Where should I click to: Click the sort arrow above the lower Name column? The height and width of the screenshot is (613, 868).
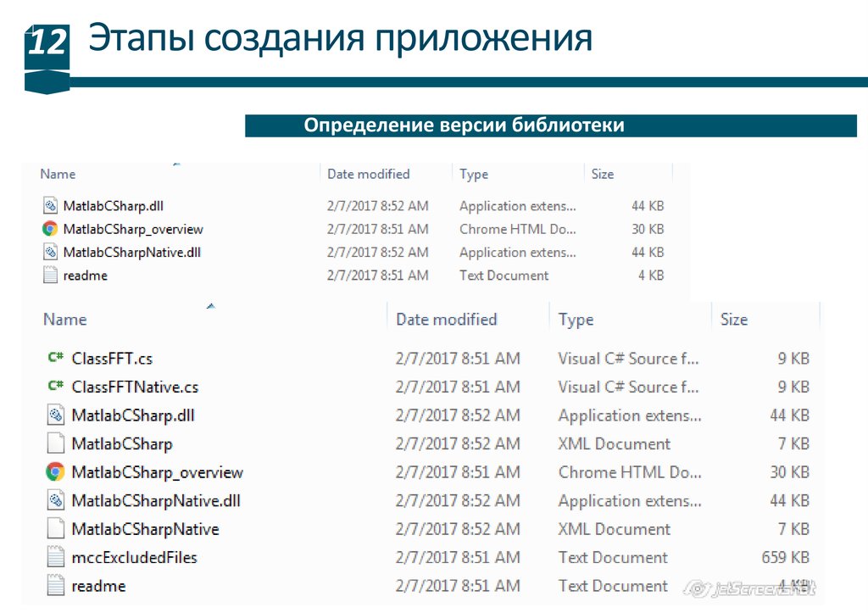click(x=210, y=305)
